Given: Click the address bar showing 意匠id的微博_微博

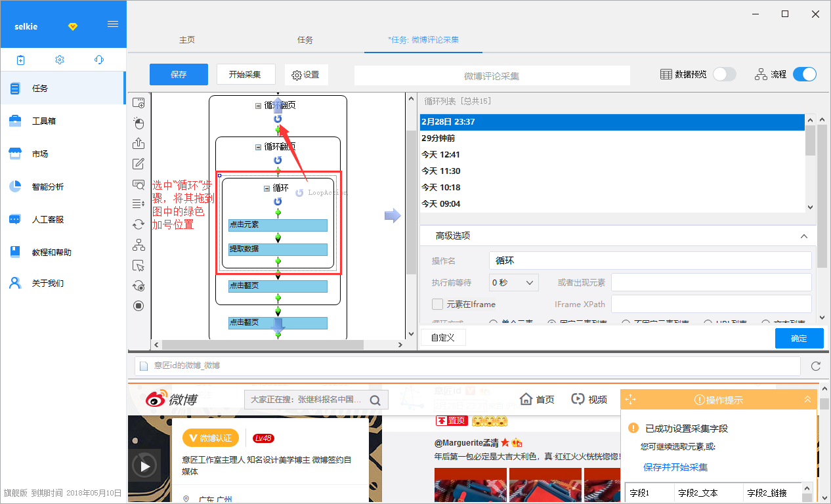Looking at the screenshot, I should 467,366.
